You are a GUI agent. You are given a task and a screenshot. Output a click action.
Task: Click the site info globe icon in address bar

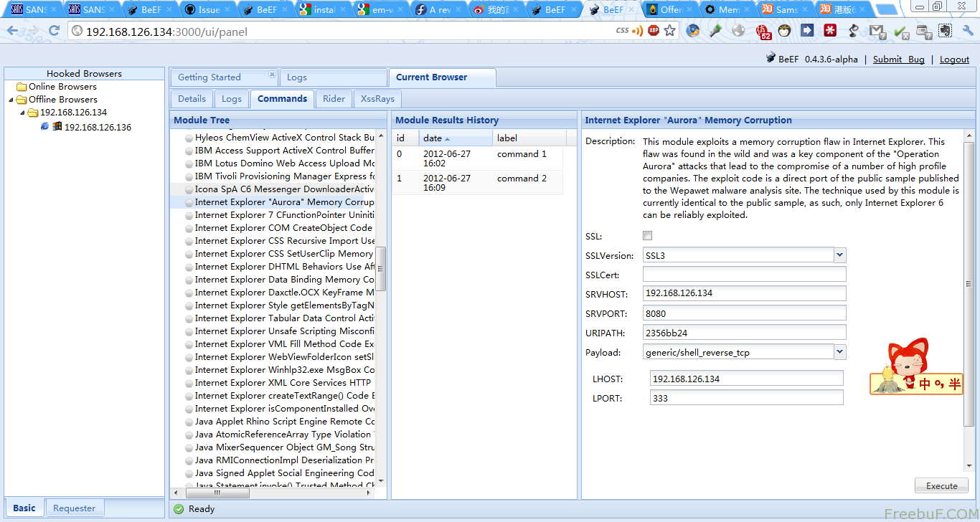(x=77, y=32)
